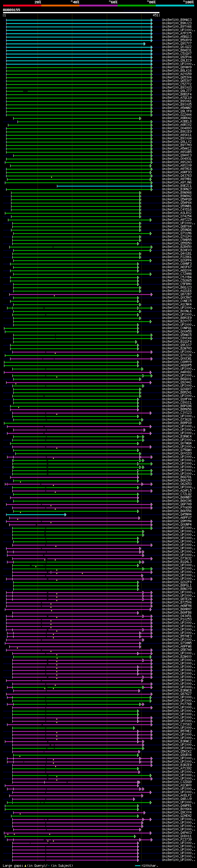Click the white query sequence bar
Image resolution: width=197 pixels, height=868 pixels.
point(81,12)
